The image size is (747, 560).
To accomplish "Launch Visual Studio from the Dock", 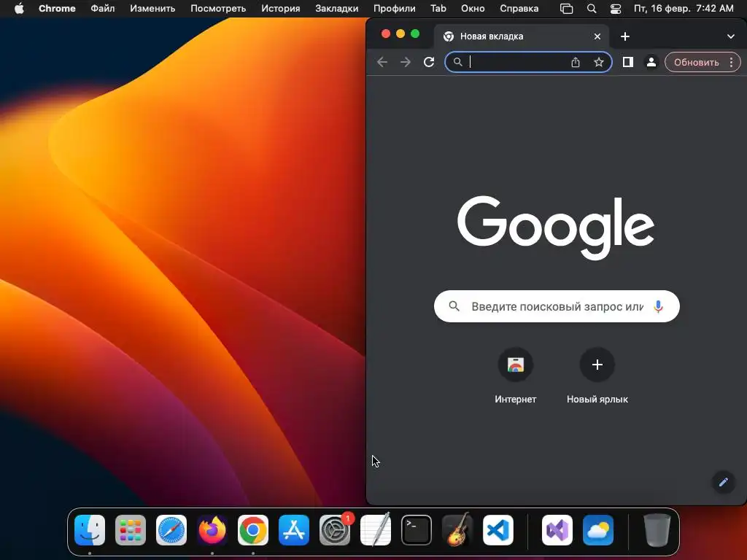I will click(x=557, y=530).
